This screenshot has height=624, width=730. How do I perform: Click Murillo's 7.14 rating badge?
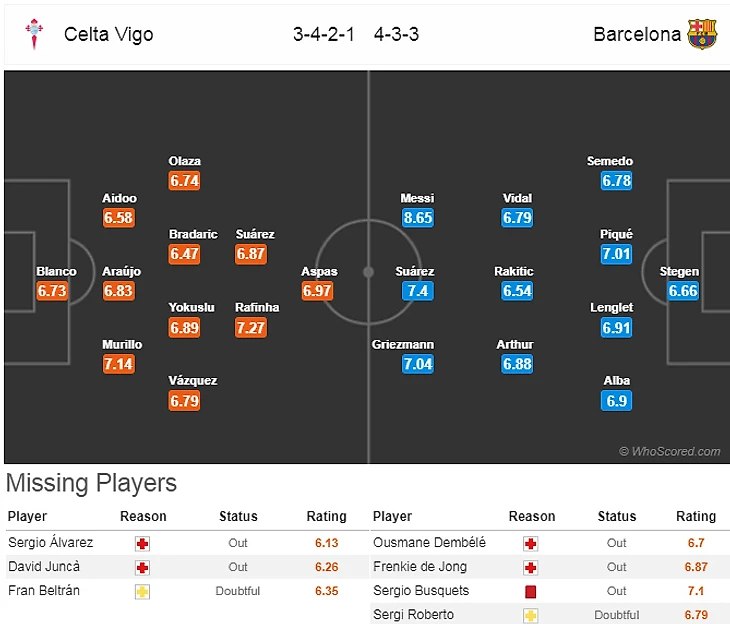[118, 364]
